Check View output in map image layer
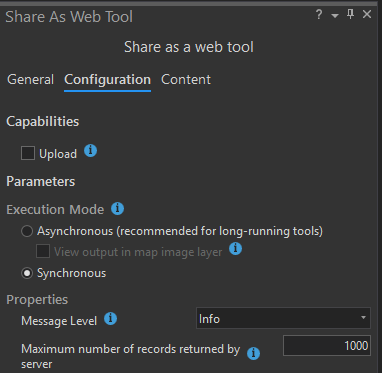The width and height of the screenshot is (382, 373). (43, 252)
